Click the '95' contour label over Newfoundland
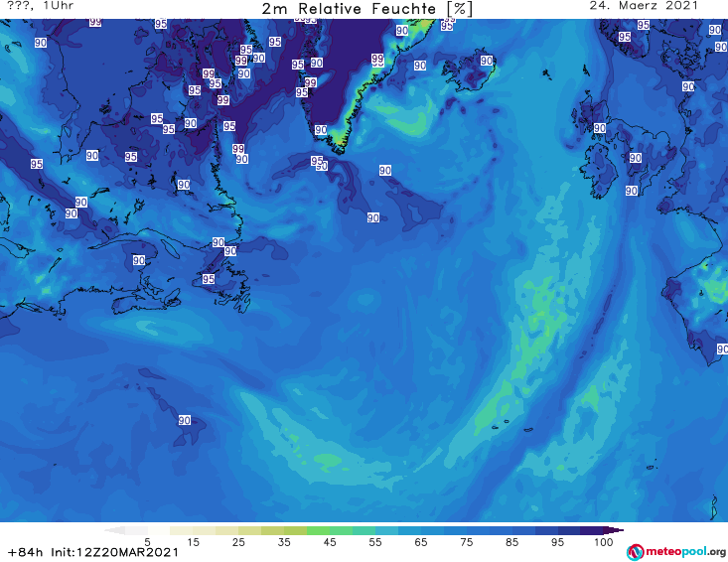This screenshot has height=562, width=728. click(x=209, y=279)
